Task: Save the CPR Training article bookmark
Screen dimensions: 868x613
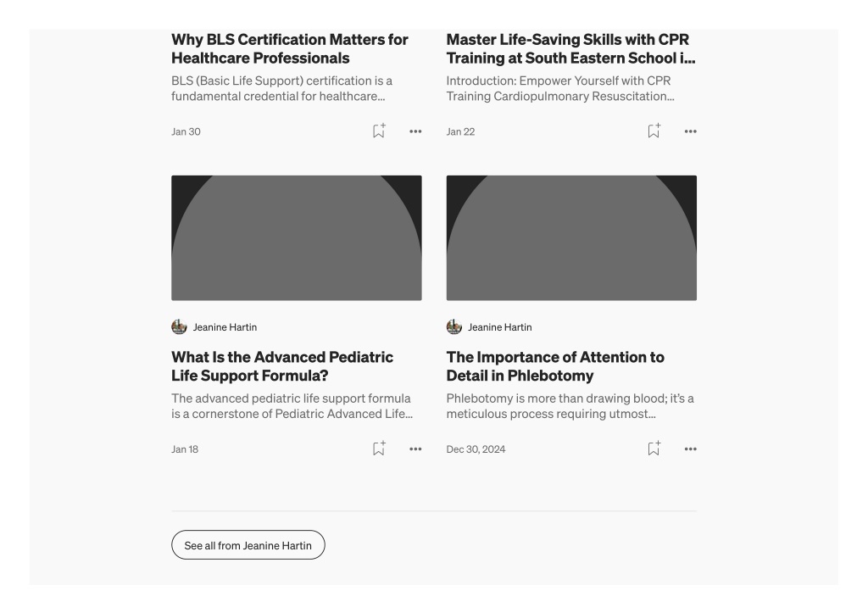Action: [654, 131]
